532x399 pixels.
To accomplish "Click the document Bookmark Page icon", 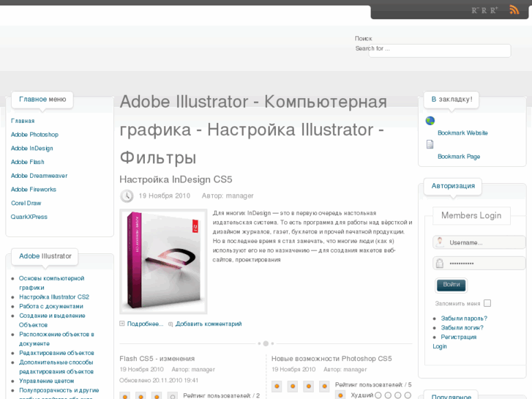I will (430, 144).
